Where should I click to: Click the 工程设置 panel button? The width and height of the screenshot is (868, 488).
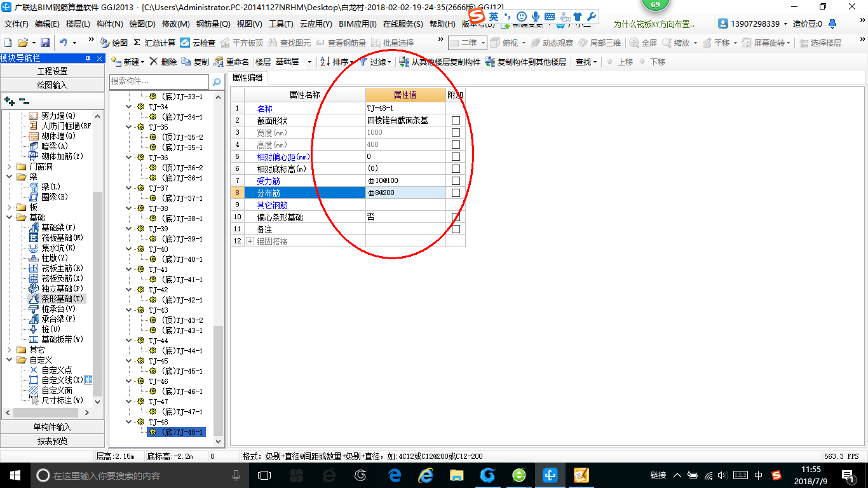tap(52, 71)
